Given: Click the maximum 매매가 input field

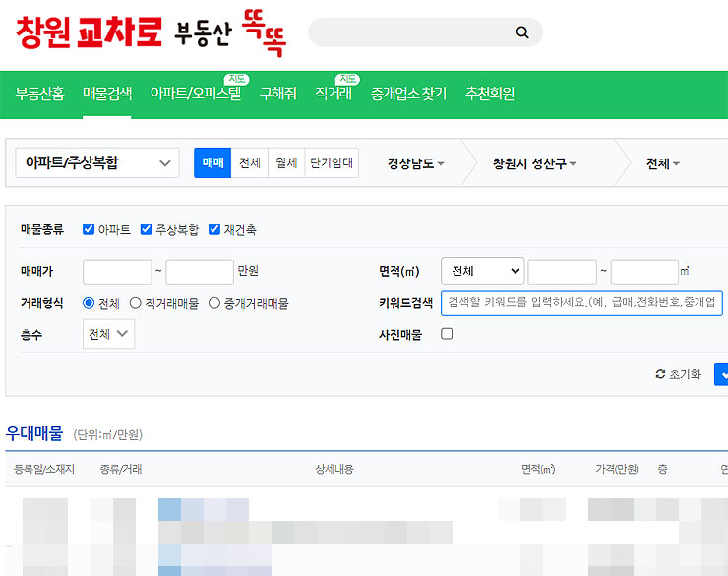Looking at the screenshot, I should tap(200, 272).
